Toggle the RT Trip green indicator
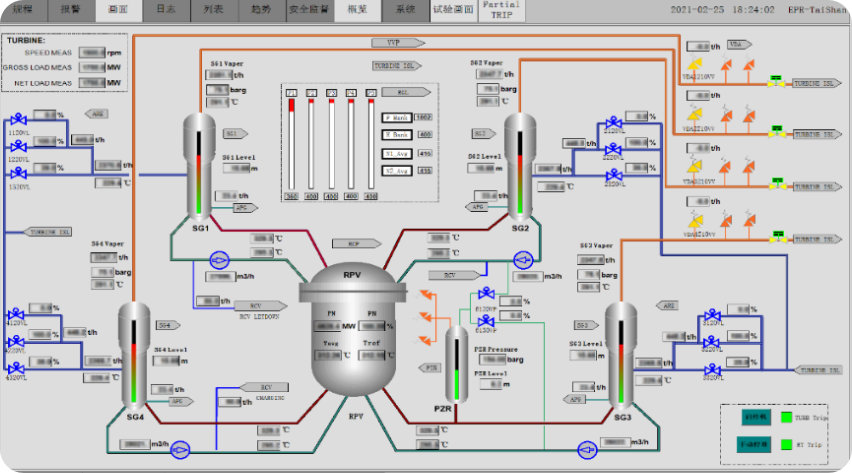The height and width of the screenshot is (473, 852). coord(787,444)
